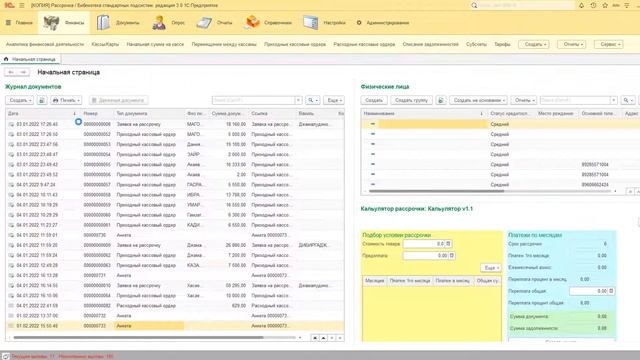The image size is (640, 360).
Task: Click the search field in Журнал документов
Action: 253,100
